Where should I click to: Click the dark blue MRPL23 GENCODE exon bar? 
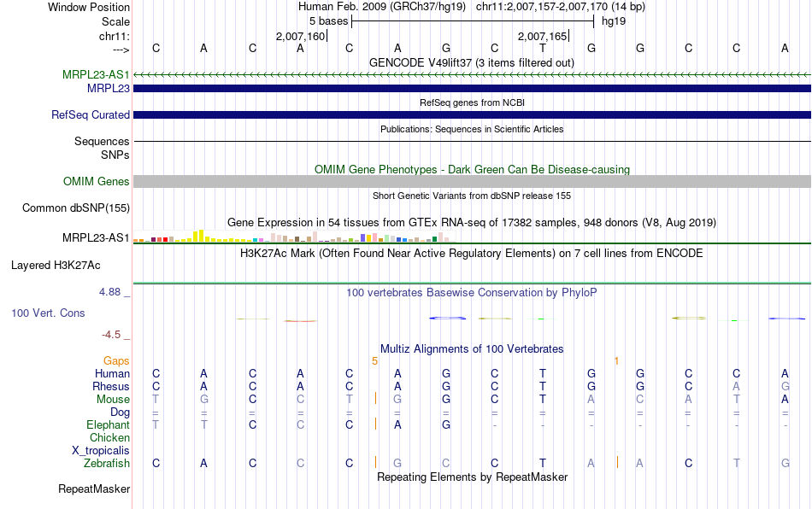tap(472, 89)
